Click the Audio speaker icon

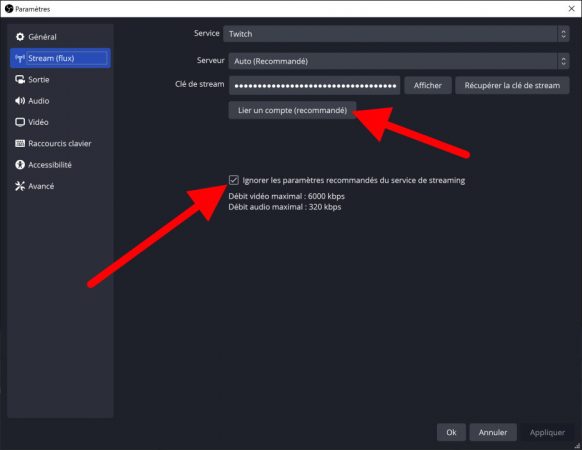click(20, 101)
